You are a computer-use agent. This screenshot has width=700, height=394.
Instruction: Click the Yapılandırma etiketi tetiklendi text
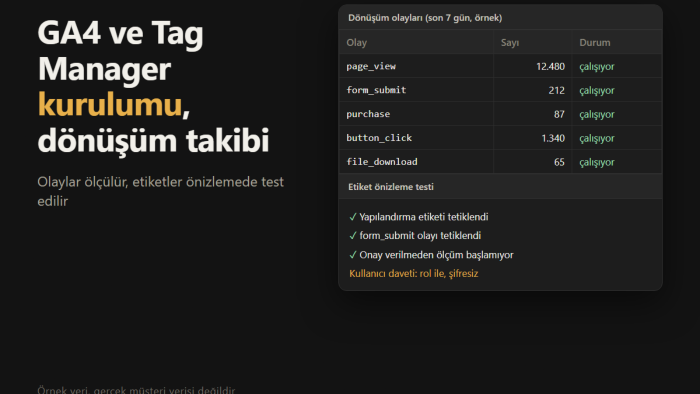(424, 217)
